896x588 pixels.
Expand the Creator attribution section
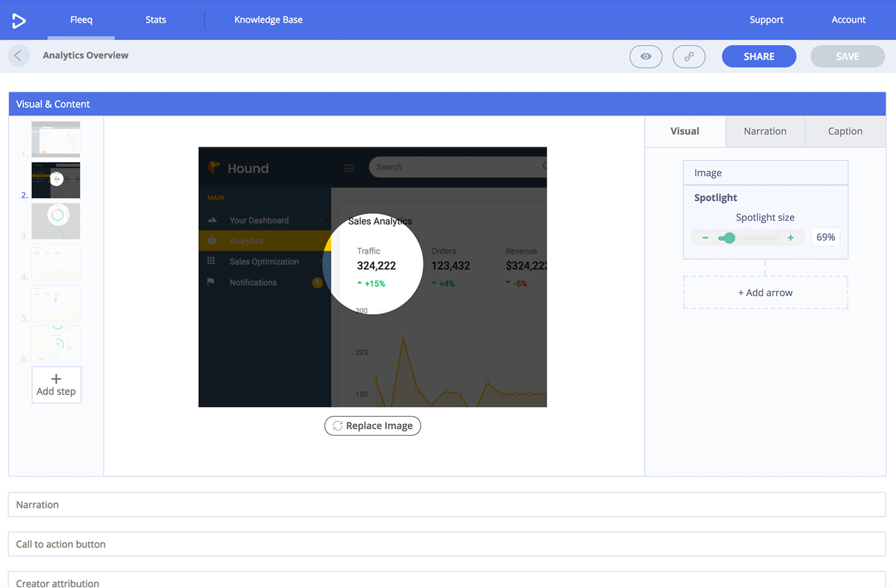(x=447, y=580)
